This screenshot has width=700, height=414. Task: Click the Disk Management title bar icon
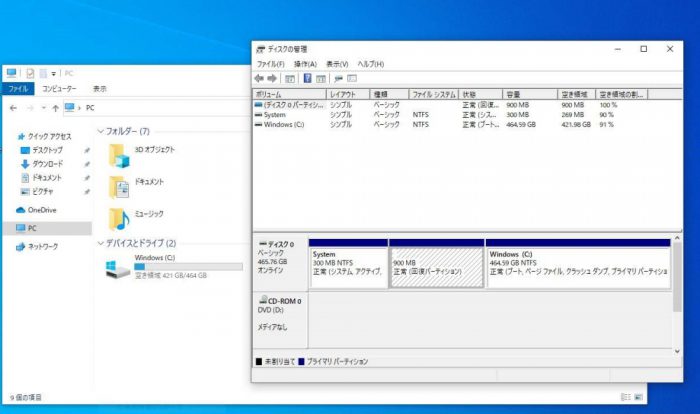click(x=261, y=49)
